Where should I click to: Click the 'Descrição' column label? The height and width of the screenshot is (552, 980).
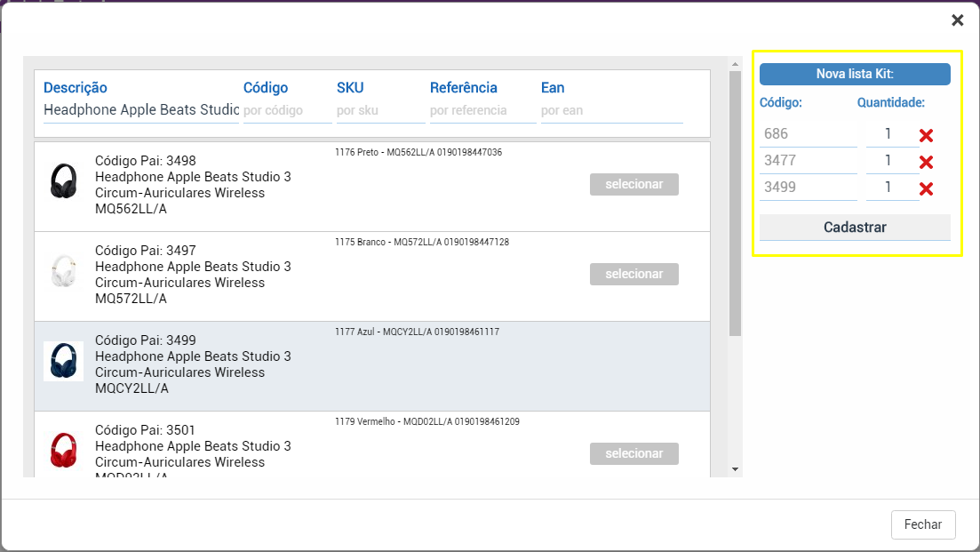(76, 87)
